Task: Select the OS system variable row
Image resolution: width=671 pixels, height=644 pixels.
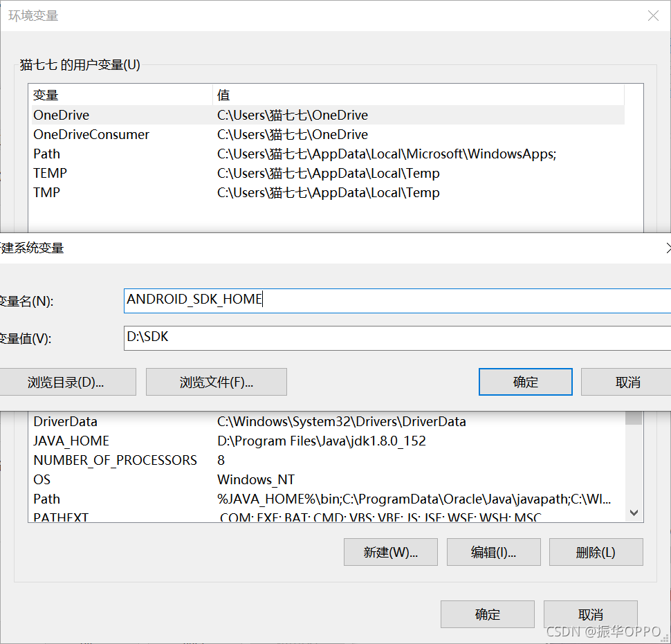Action: click(328, 479)
